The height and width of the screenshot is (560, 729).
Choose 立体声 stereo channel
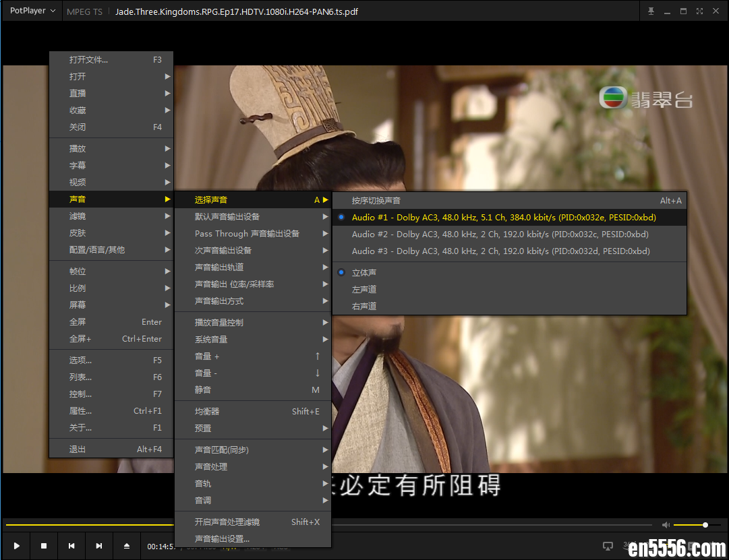tap(510, 272)
